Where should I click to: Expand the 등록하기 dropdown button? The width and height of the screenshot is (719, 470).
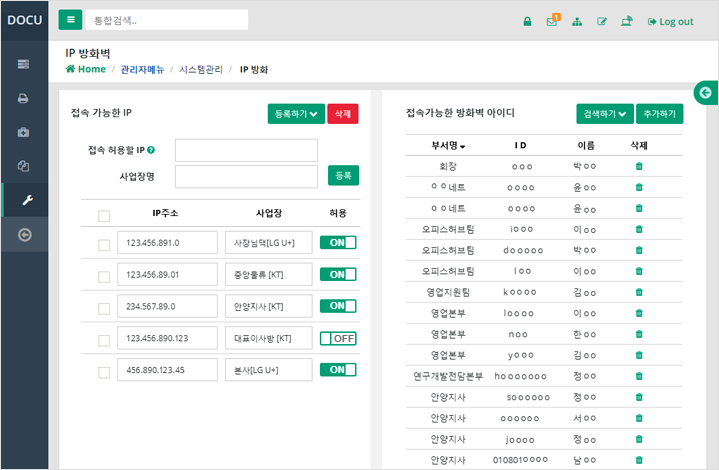pyautogui.click(x=296, y=114)
